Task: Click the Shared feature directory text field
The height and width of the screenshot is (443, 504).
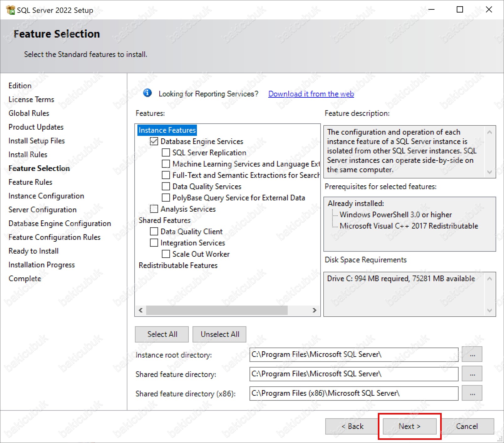Action: (354, 374)
